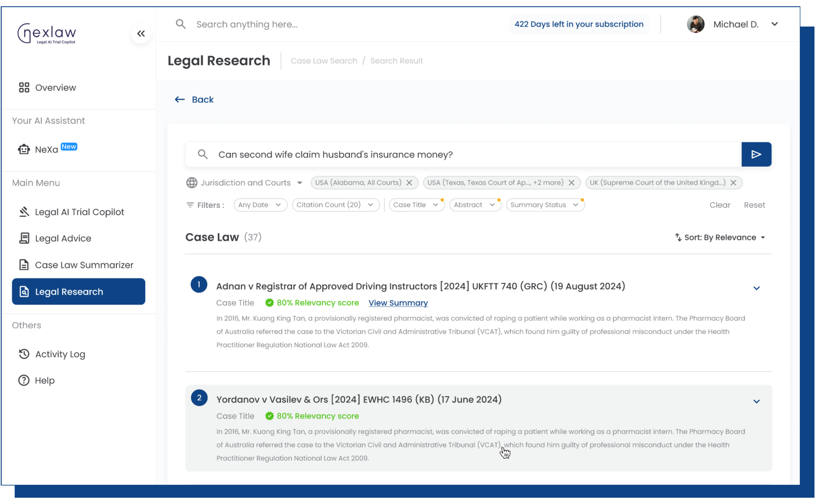Image resolution: width=819 pixels, height=504 pixels.
Task: Open the Sort By Relevance dropdown
Action: [721, 237]
